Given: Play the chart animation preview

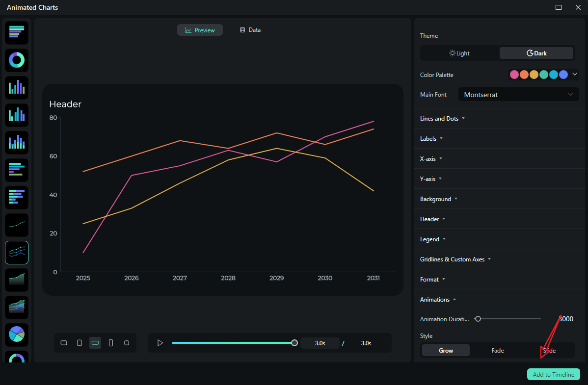Looking at the screenshot, I should tap(160, 343).
